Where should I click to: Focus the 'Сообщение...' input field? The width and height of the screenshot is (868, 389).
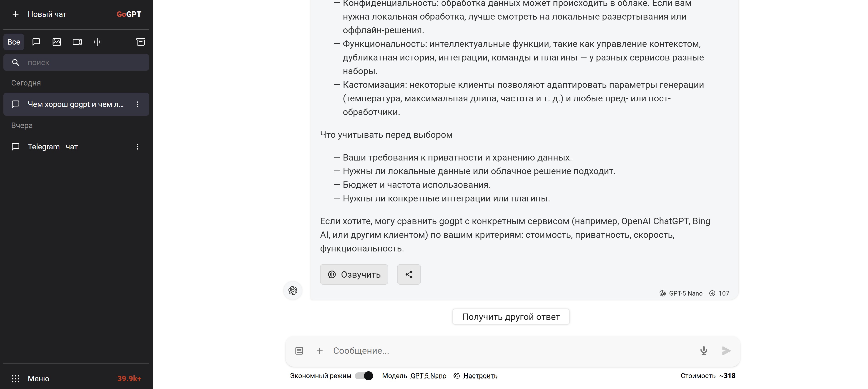[x=512, y=351]
